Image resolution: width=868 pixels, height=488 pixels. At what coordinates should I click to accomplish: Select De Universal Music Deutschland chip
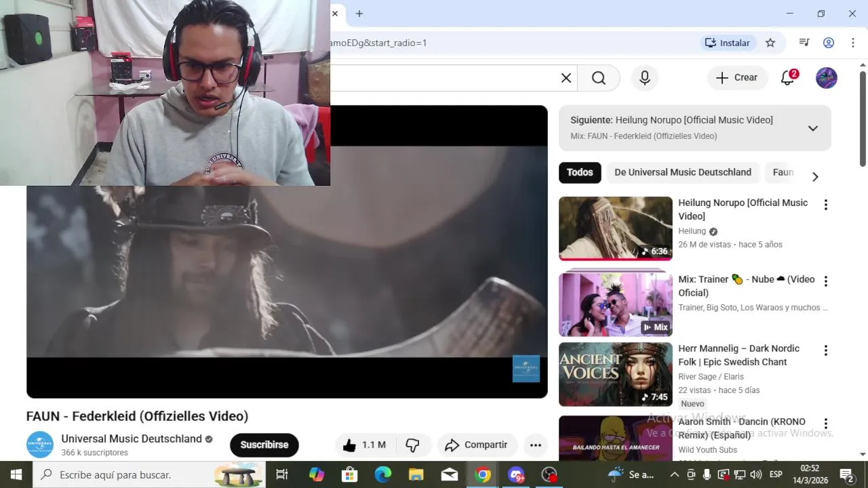point(683,172)
